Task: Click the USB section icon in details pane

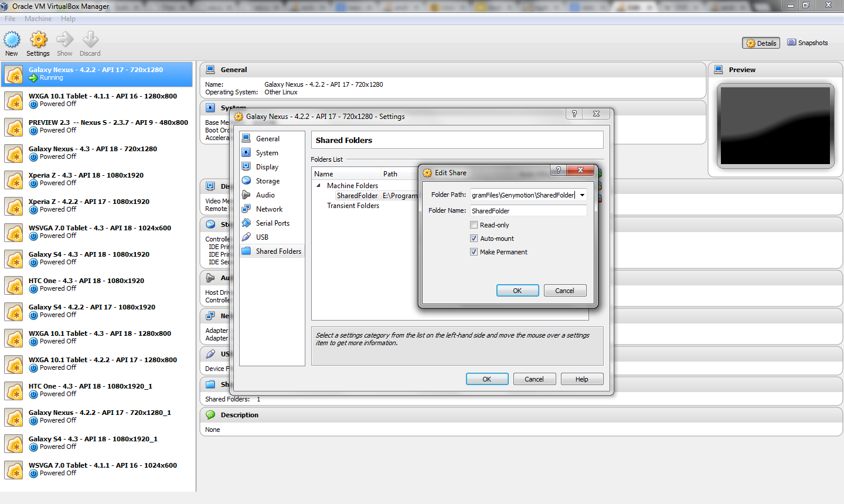Action: pyautogui.click(x=210, y=354)
